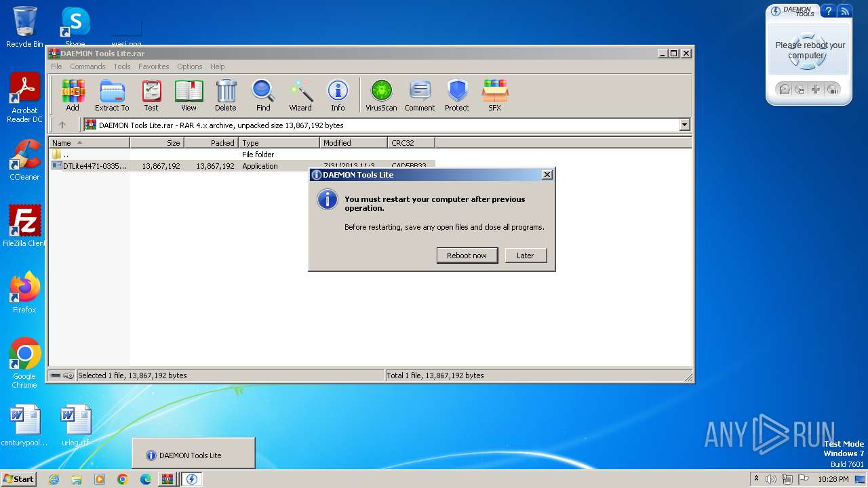Click the taskbar clock 10:28 PM
Image resolution: width=868 pixels, height=488 pixels.
click(x=833, y=479)
